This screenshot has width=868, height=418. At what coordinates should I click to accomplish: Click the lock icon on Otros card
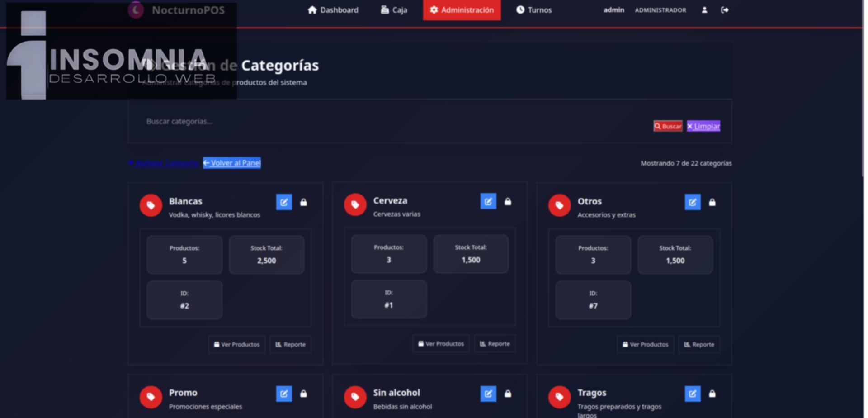pos(712,202)
